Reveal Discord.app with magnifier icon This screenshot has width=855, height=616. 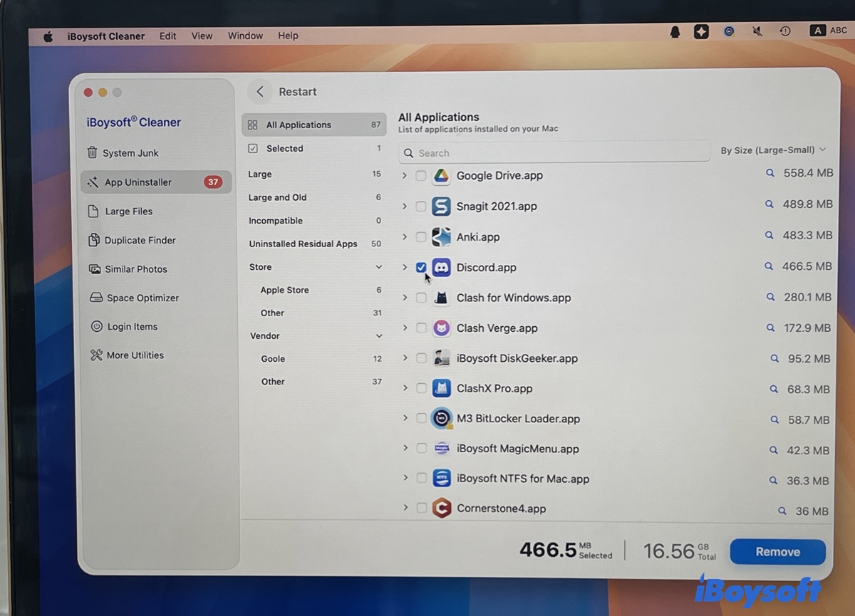[x=769, y=266]
